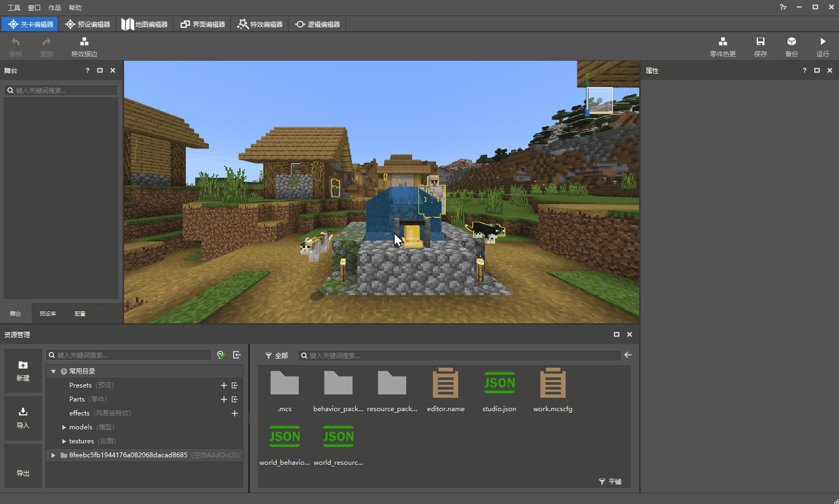Screen dimensions: 839x504
Task: Click the 导入 import button
Action: tap(23, 418)
